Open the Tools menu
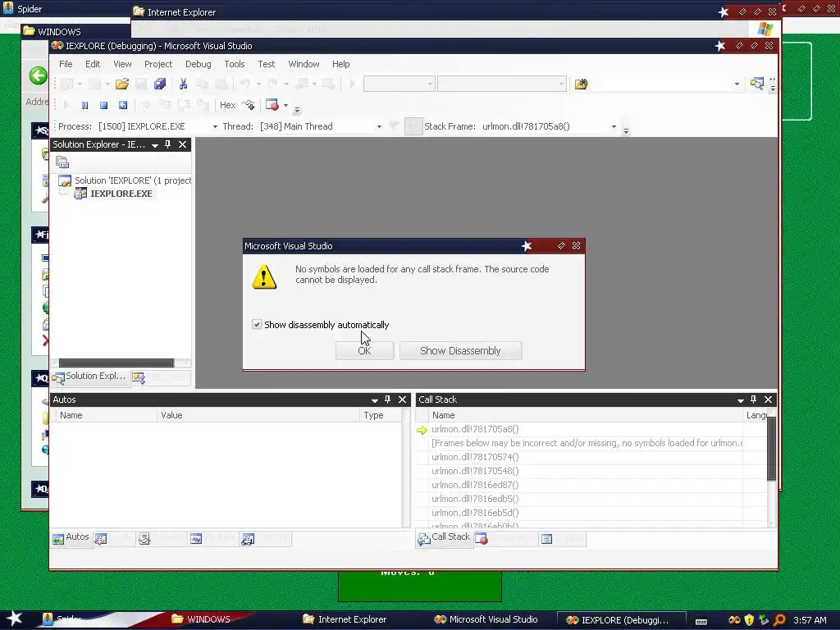The height and width of the screenshot is (630, 840). pyautogui.click(x=234, y=64)
